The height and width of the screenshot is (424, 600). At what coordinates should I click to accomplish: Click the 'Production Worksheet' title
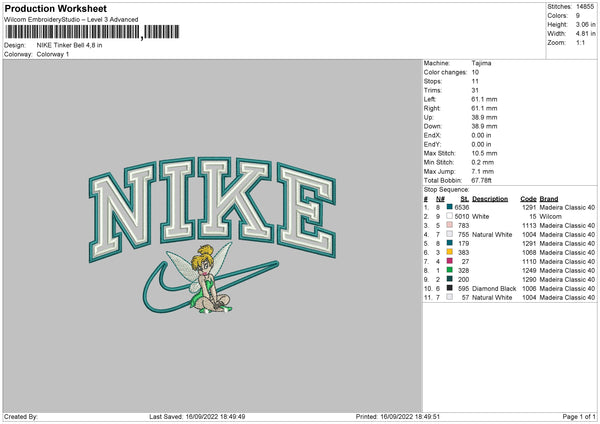click(x=55, y=8)
